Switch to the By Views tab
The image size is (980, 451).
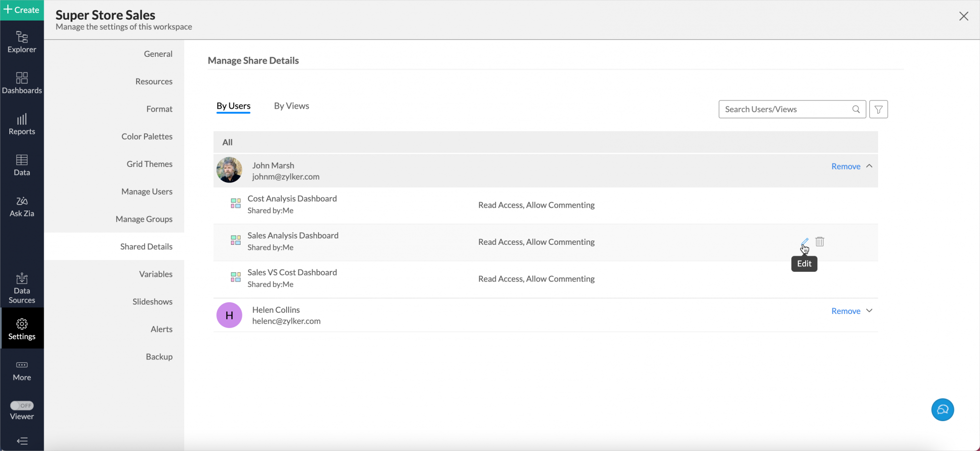click(x=292, y=106)
